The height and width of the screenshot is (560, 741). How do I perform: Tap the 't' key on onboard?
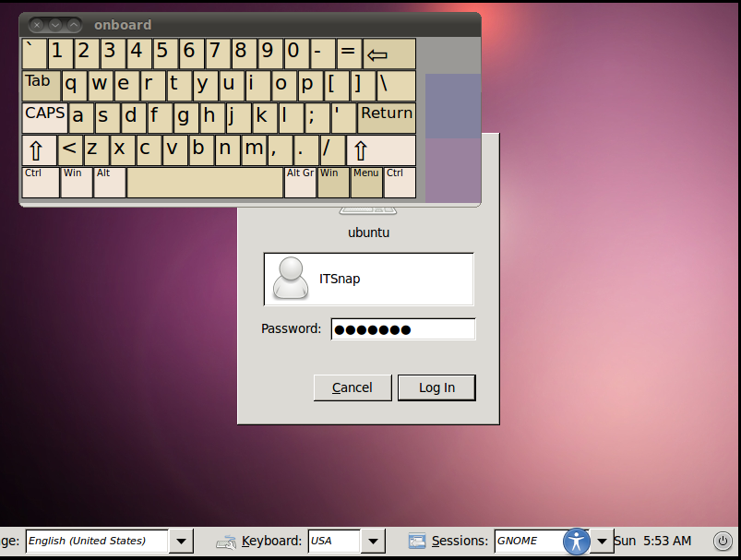(179, 86)
